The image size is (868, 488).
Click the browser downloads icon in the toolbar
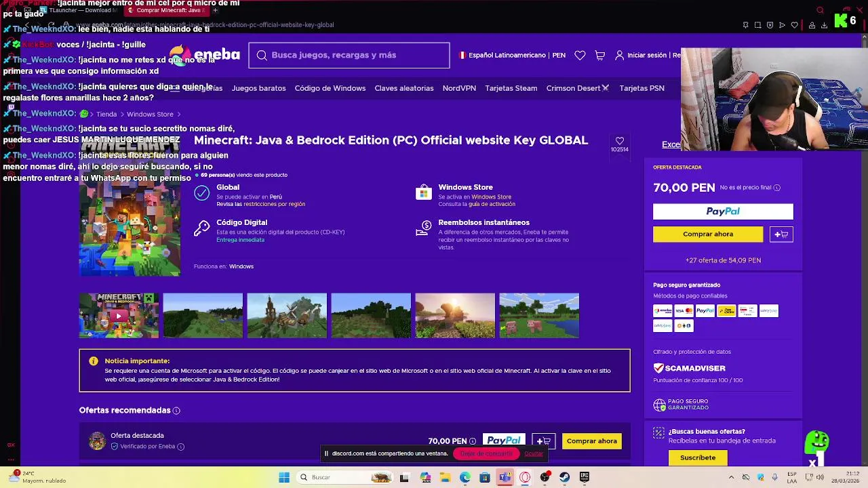tap(824, 25)
